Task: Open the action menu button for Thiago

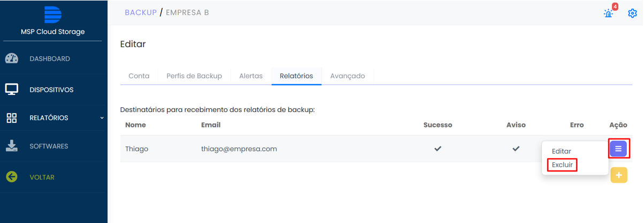Action: coord(618,148)
